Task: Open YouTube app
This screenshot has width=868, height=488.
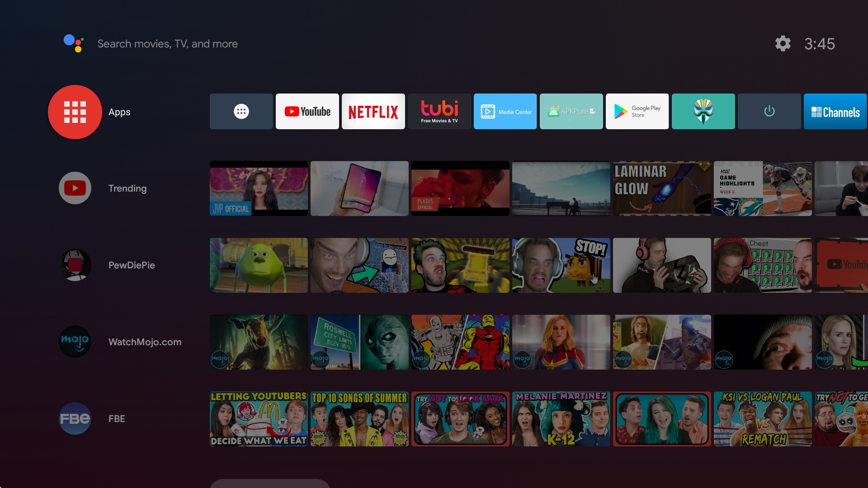Action: pyautogui.click(x=307, y=111)
